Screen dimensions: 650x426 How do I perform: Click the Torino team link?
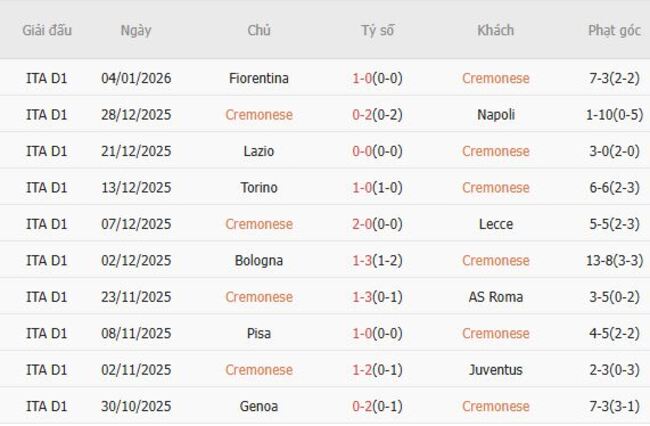(x=259, y=188)
